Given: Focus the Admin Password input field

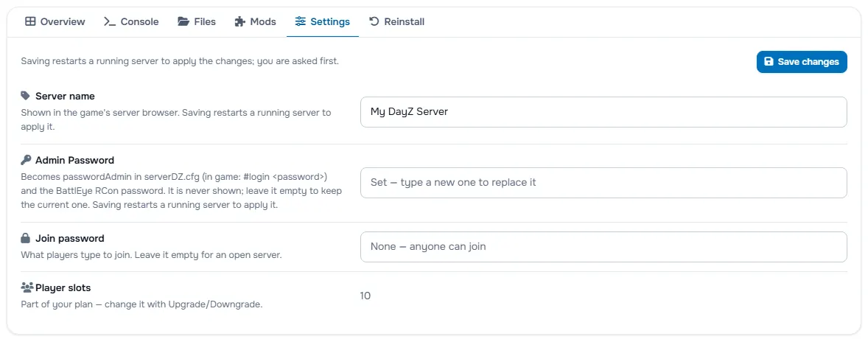Looking at the screenshot, I should 603,183.
